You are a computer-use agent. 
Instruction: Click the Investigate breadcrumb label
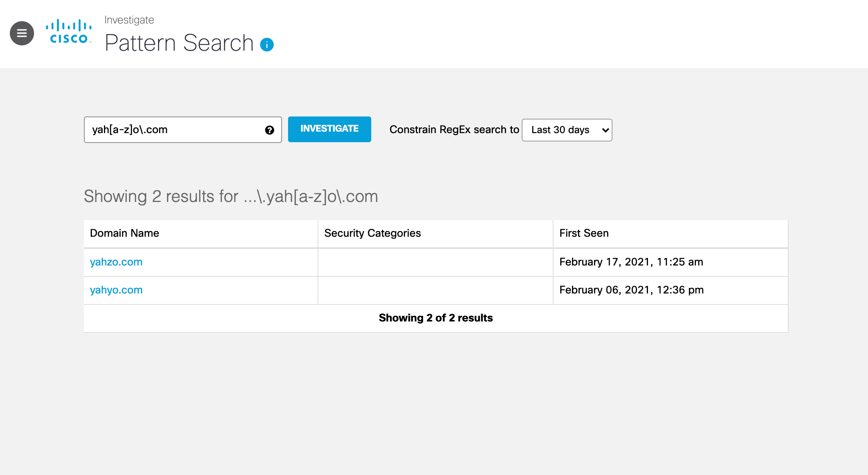click(129, 20)
